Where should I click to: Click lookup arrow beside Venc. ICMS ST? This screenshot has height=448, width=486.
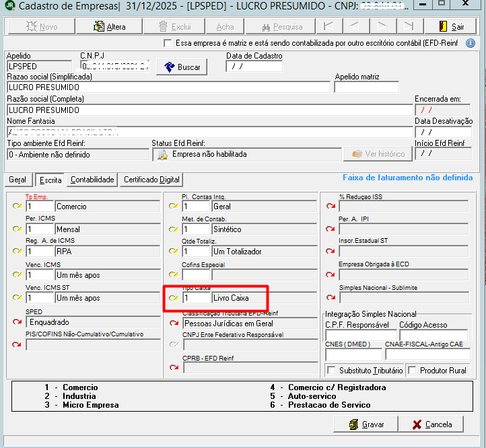click(18, 297)
